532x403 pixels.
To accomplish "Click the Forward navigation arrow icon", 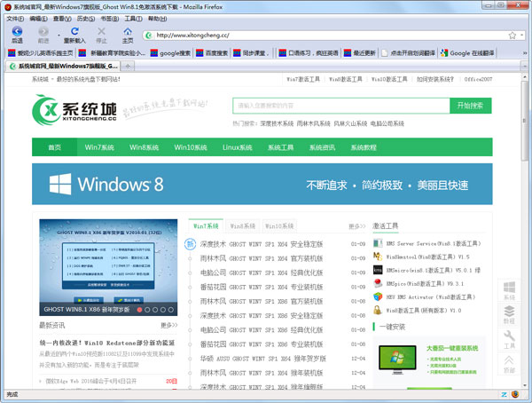I will point(43,32).
